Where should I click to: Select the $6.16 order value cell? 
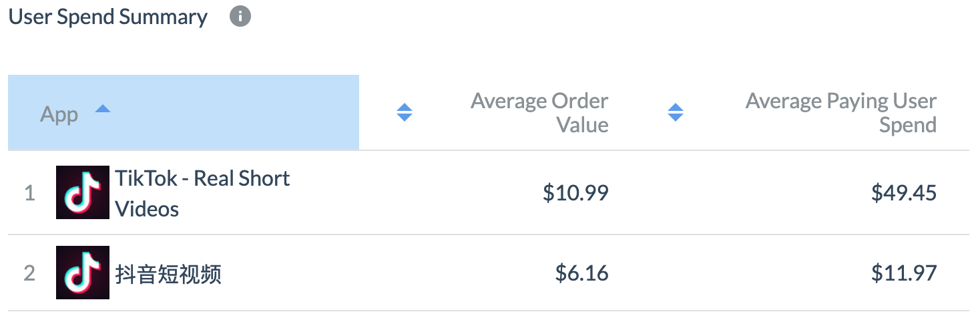[582, 273]
